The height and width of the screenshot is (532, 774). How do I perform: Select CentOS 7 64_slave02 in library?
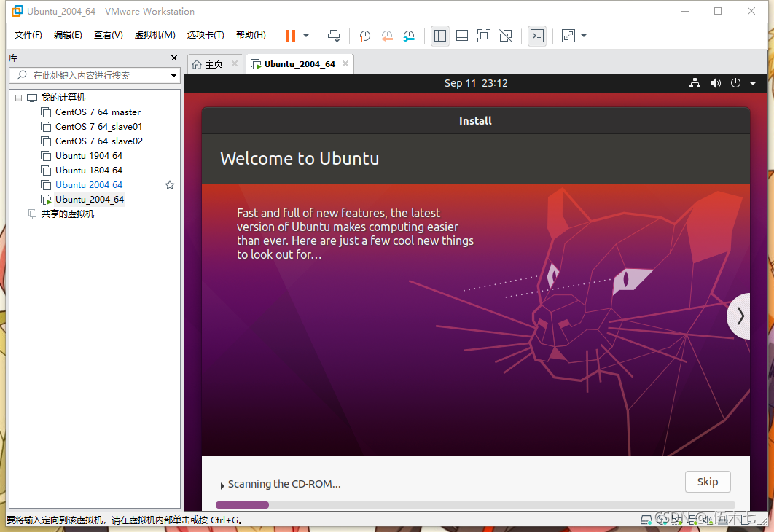coord(98,141)
